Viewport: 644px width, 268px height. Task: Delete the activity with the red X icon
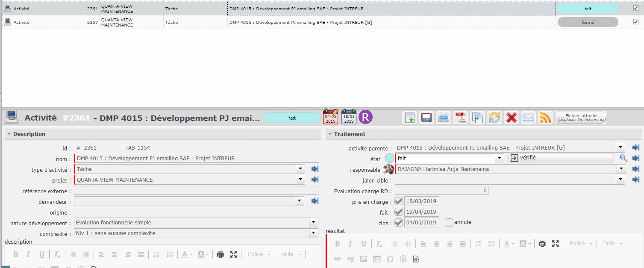point(512,118)
